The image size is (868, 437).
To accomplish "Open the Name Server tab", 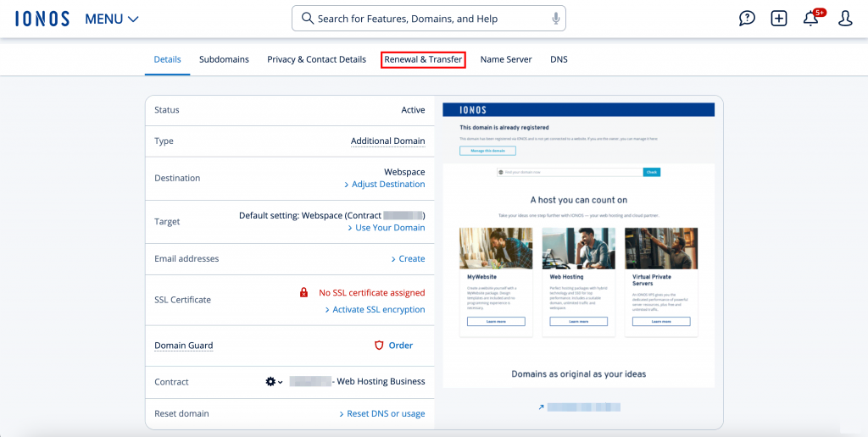I will pos(506,59).
